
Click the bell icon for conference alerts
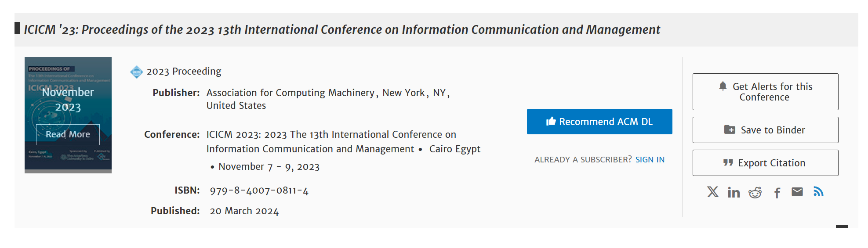click(723, 86)
